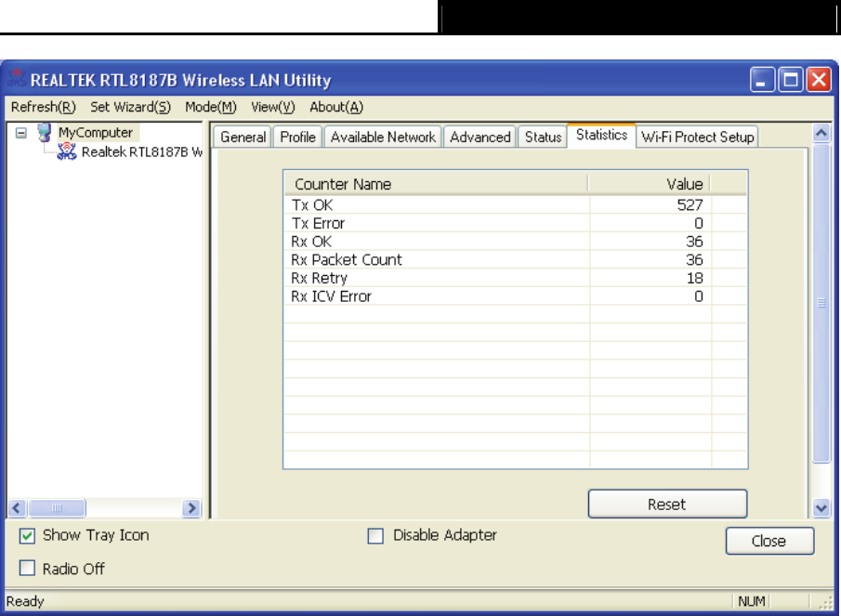Click vertical scrollbar down arrow

tap(821, 507)
